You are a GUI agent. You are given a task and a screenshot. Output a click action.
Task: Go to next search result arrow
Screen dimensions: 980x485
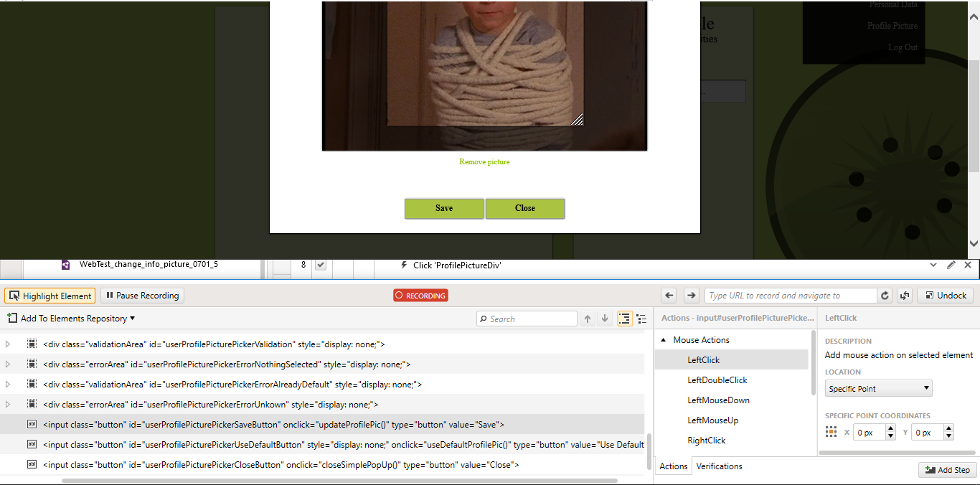pyautogui.click(x=605, y=319)
